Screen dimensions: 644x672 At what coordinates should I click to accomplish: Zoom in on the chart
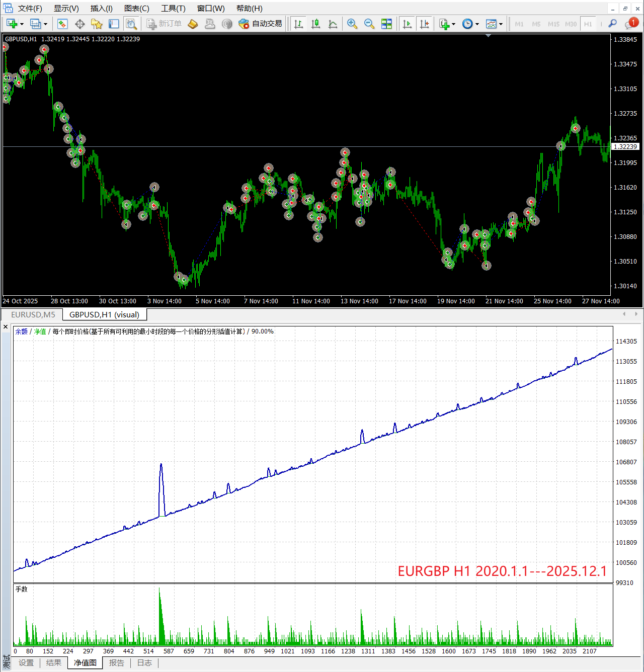pyautogui.click(x=352, y=24)
